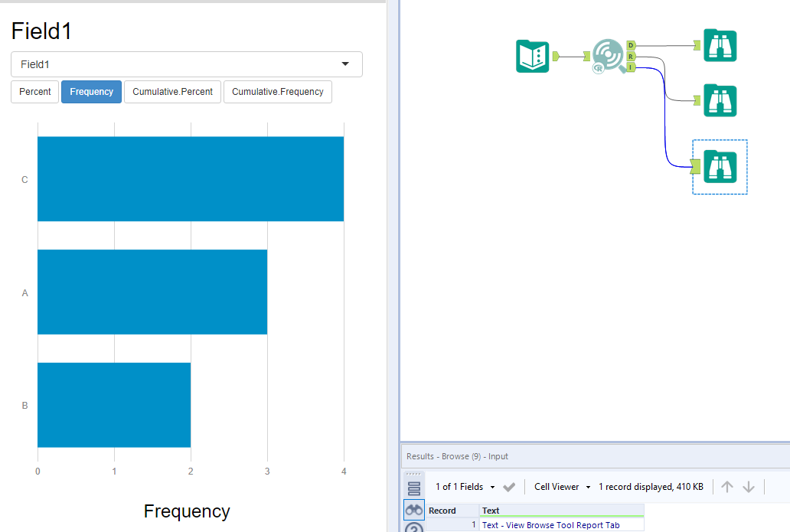Open the middle Browse tool connected to R output
790x532 pixels.
point(720,100)
